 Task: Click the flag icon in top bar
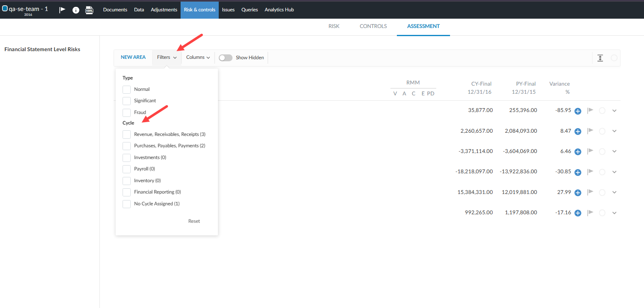click(62, 10)
